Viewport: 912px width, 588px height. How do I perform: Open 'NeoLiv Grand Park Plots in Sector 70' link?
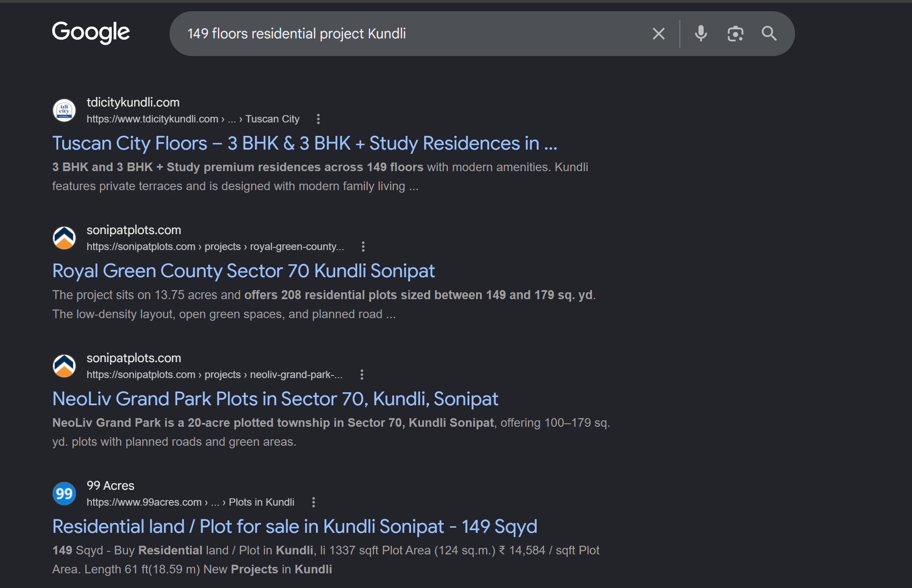point(275,399)
